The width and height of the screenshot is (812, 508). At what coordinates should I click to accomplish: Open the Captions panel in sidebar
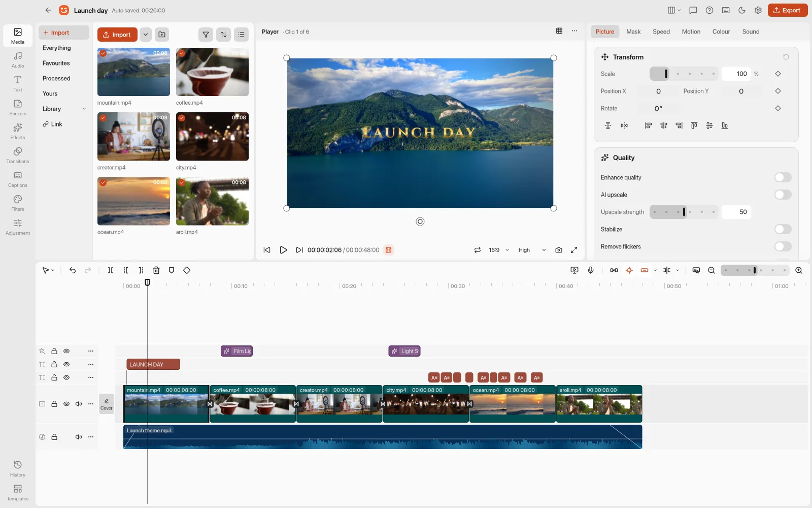18,179
